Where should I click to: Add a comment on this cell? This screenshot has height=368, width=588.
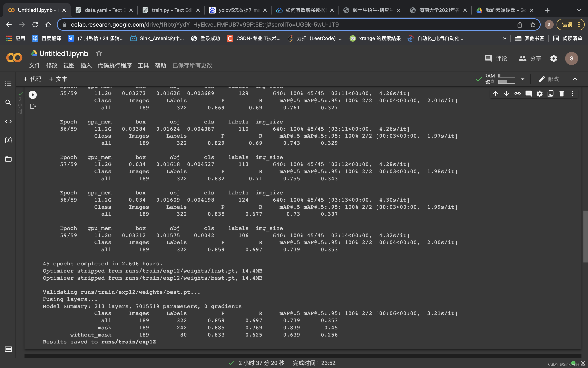click(528, 94)
